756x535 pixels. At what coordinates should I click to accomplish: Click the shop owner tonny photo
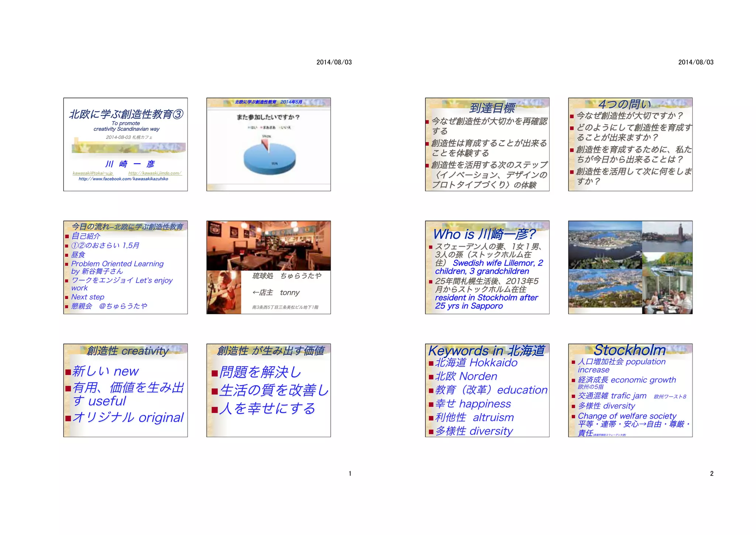click(x=224, y=292)
